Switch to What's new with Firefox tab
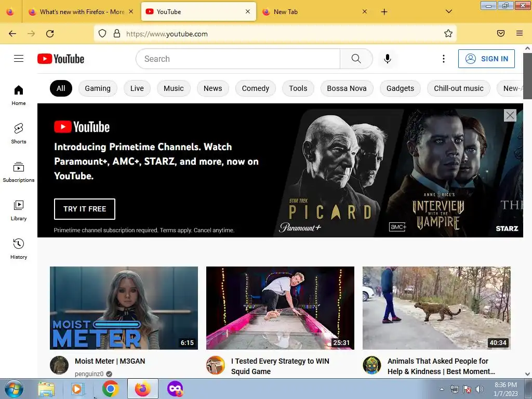The width and height of the screenshot is (532, 399). (x=81, y=12)
